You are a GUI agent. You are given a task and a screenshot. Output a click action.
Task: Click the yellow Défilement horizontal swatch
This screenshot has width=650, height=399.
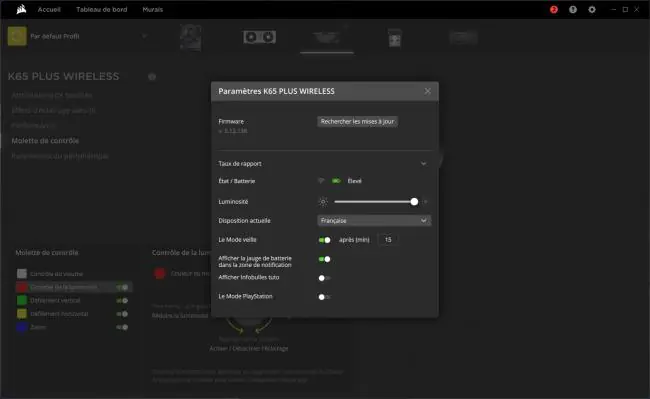22,313
